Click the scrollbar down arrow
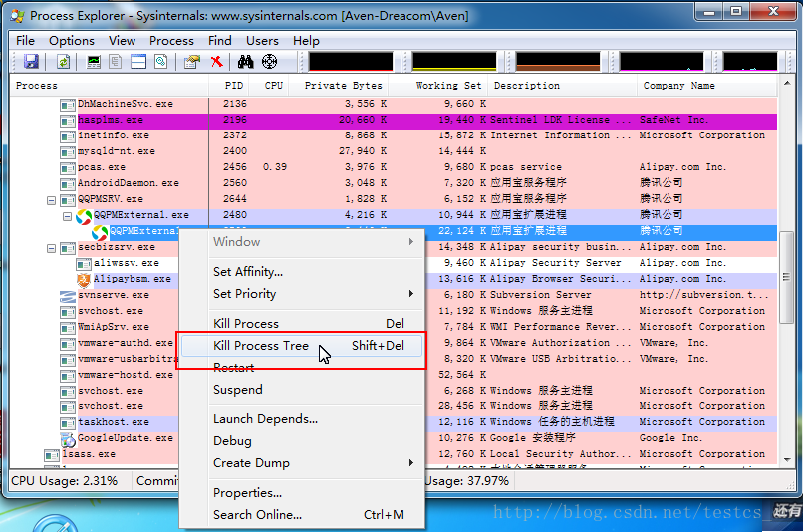 click(x=787, y=460)
